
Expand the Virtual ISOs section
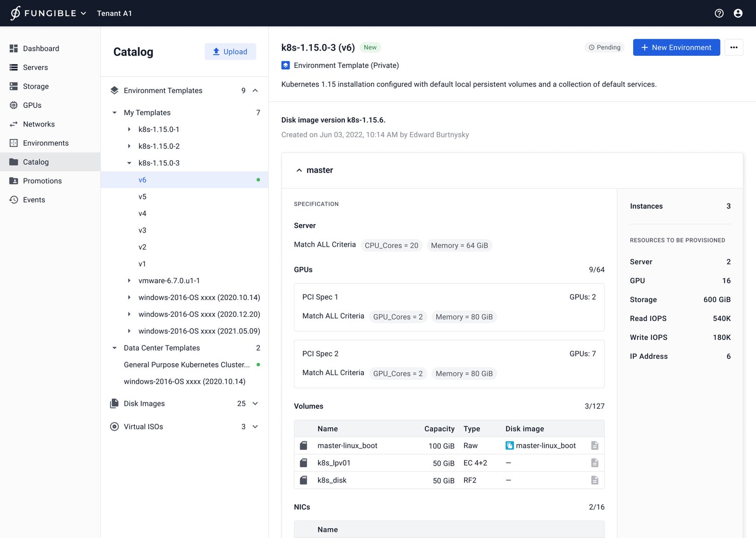click(x=255, y=427)
